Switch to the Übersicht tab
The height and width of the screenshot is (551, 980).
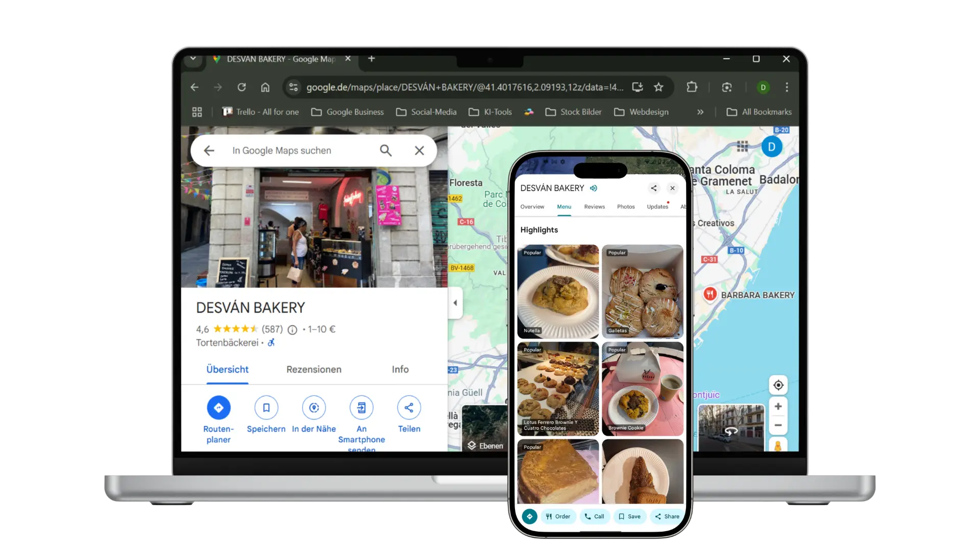(227, 369)
